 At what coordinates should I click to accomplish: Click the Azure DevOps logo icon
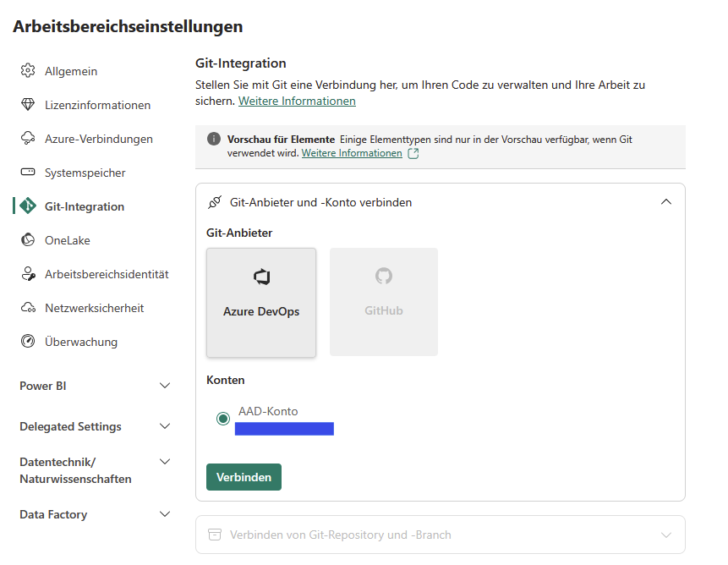point(262,277)
